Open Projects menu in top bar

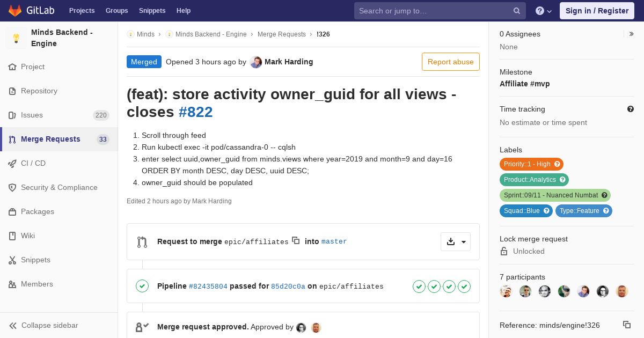point(82,11)
